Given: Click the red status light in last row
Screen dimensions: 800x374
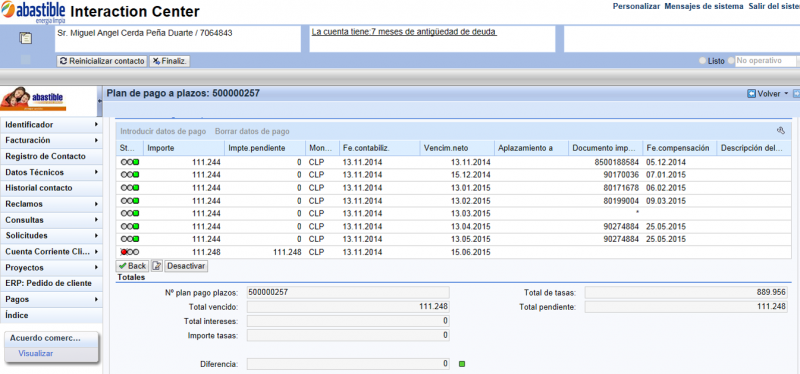Looking at the screenshot, I should pyautogui.click(x=124, y=252).
